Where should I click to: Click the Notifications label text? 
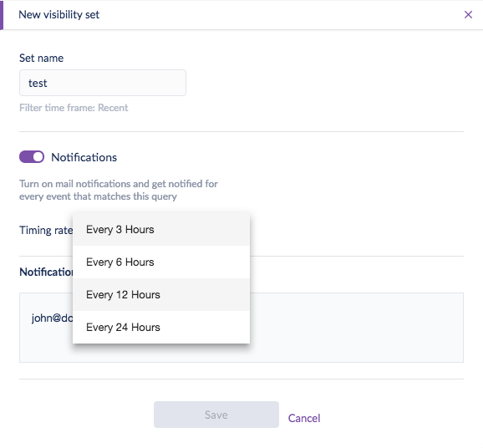[84, 157]
